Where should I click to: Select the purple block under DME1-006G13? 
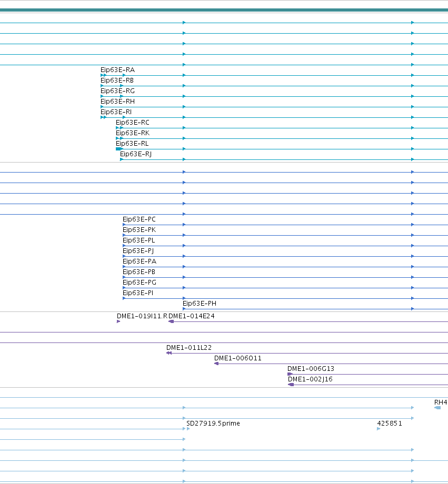(290, 374)
